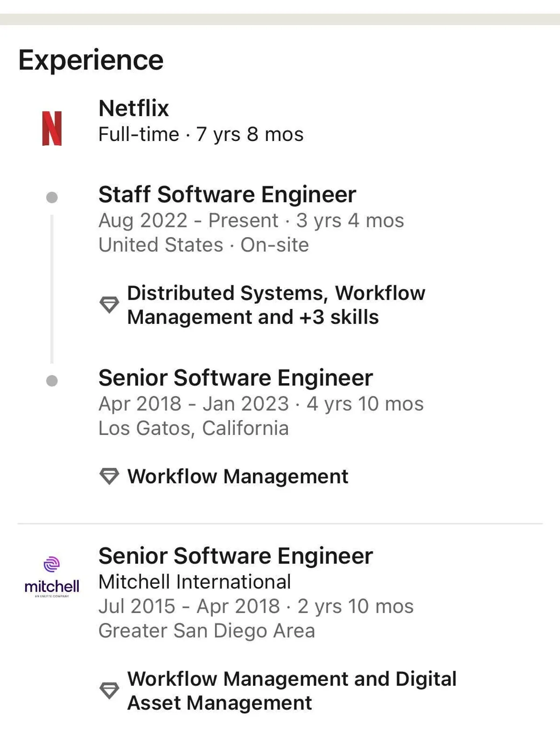Tap Full-time 7 yrs 8 mos text
Image resolution: width=560 pixels, height=730 pixels.
(201, 134)
